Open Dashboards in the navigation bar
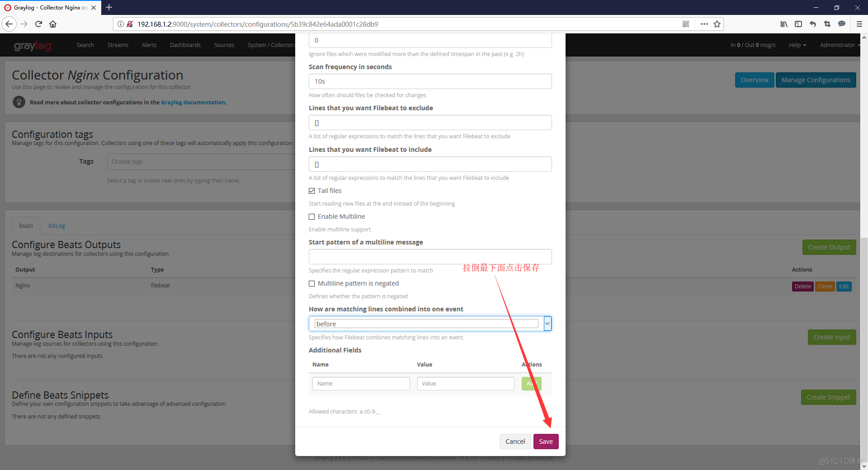 [185, 45]
